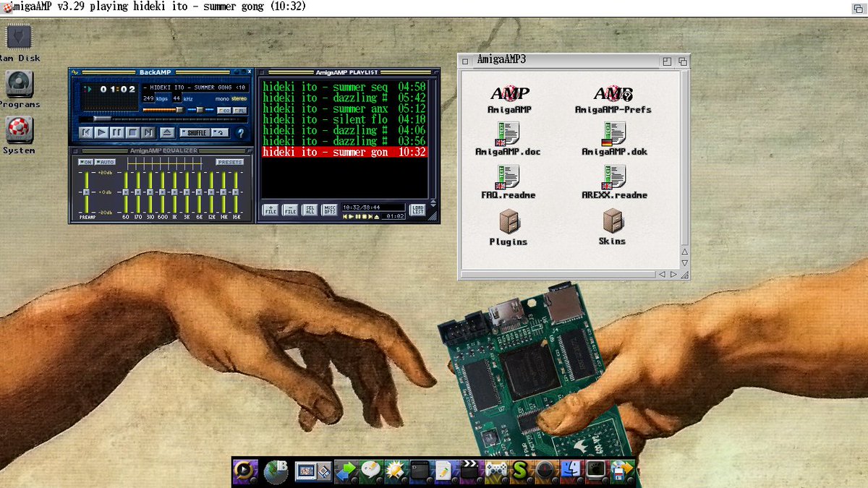The width and height of the screenshot is (868, 488).
Task: Click the 16K equalizer band slider
Action: tap(235, 192)
